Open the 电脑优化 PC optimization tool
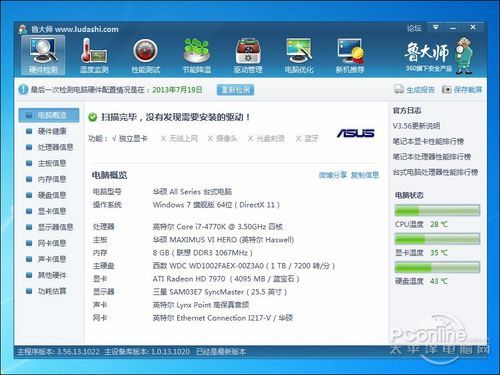Image resolution: width=500 pixels, height=375 pixels. click(299, 55)
